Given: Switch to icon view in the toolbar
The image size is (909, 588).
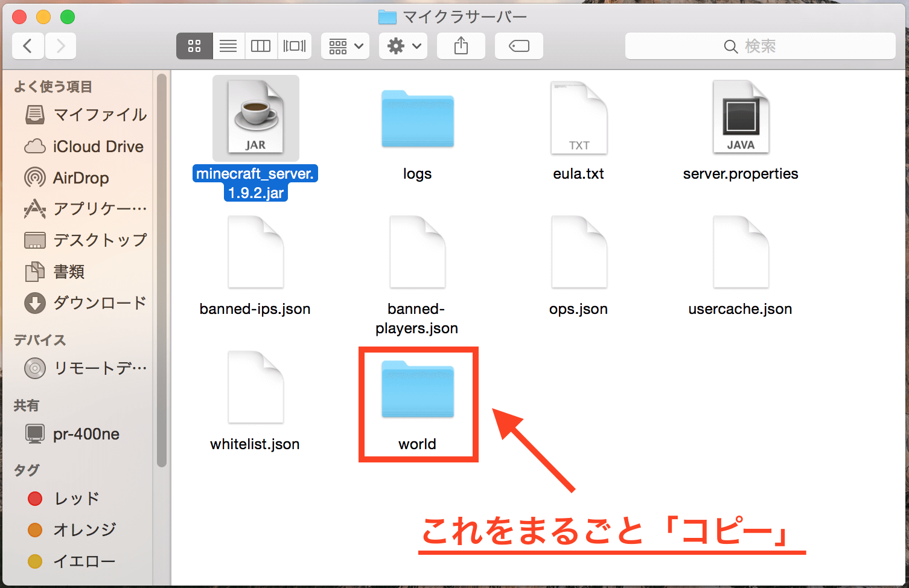Looking at the screenshot, I should (x=194, y=46).
